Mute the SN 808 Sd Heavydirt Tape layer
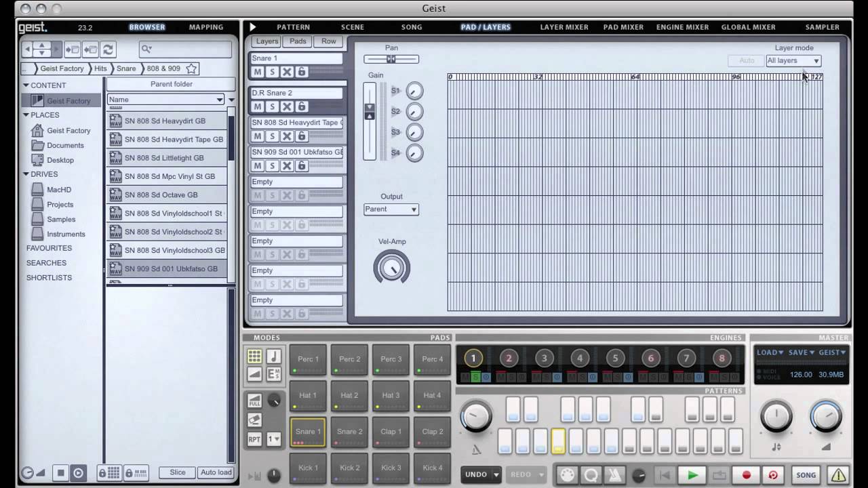This screenshot has height=488, width=868. [258, 136]
